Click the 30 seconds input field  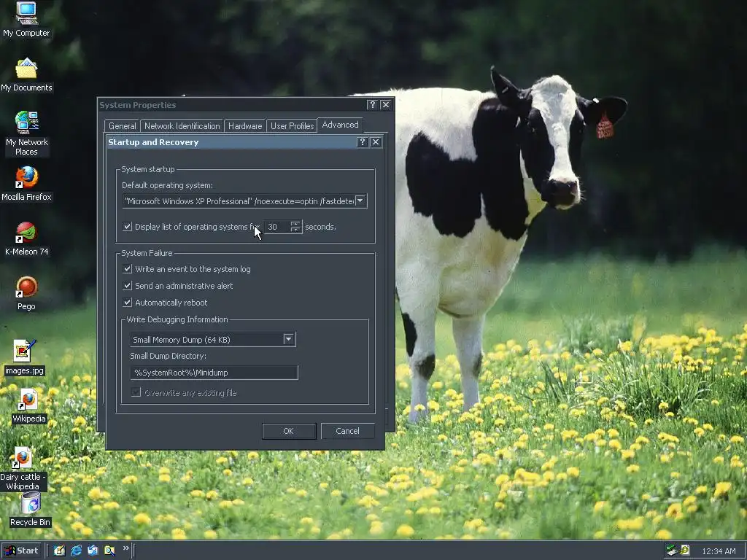(x=278, y=227)
